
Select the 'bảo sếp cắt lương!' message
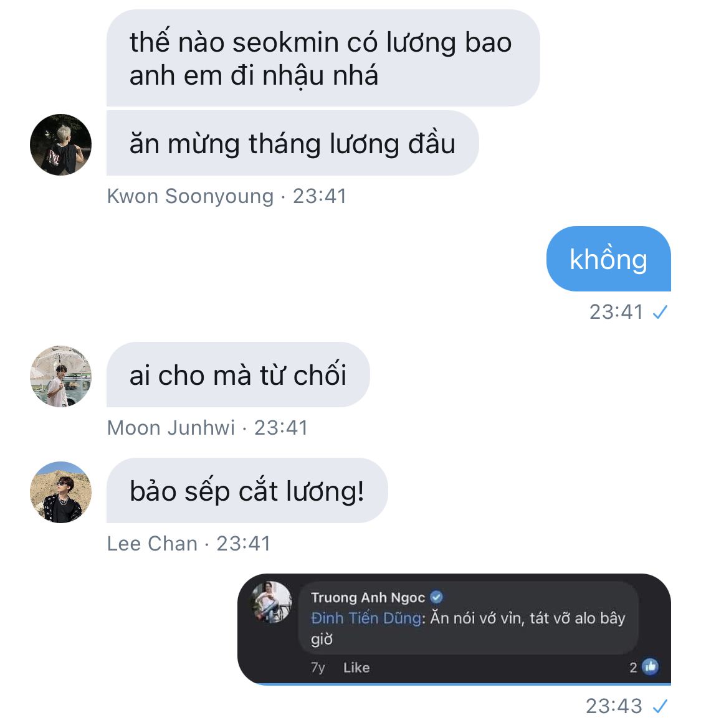point(247,491)
